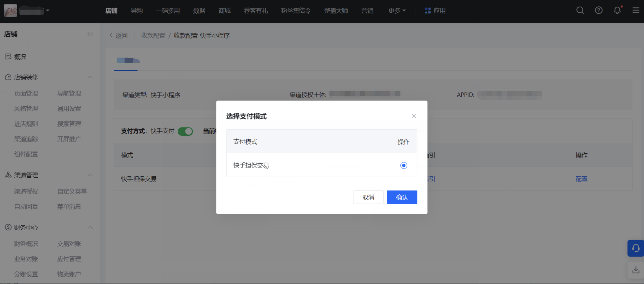Collapse the 店铺装修 section chevron
This screenshot has height=284, width=644.
[90, 77]
